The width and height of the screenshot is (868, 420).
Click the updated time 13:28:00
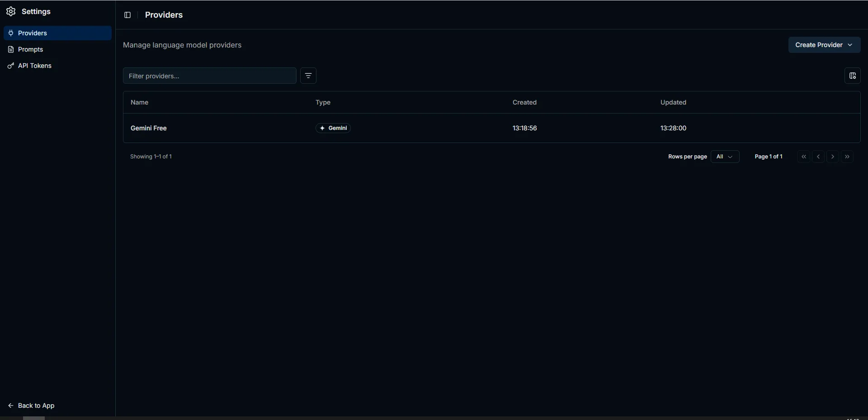[673, 128]
